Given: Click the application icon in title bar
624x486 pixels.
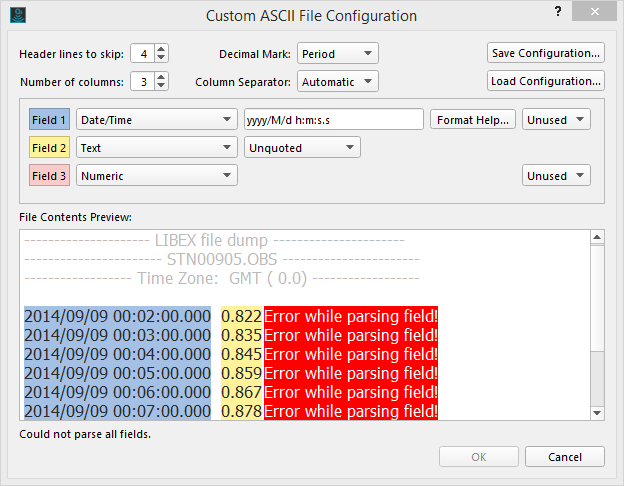Looking at the screenshot, I should pos(15,15).
